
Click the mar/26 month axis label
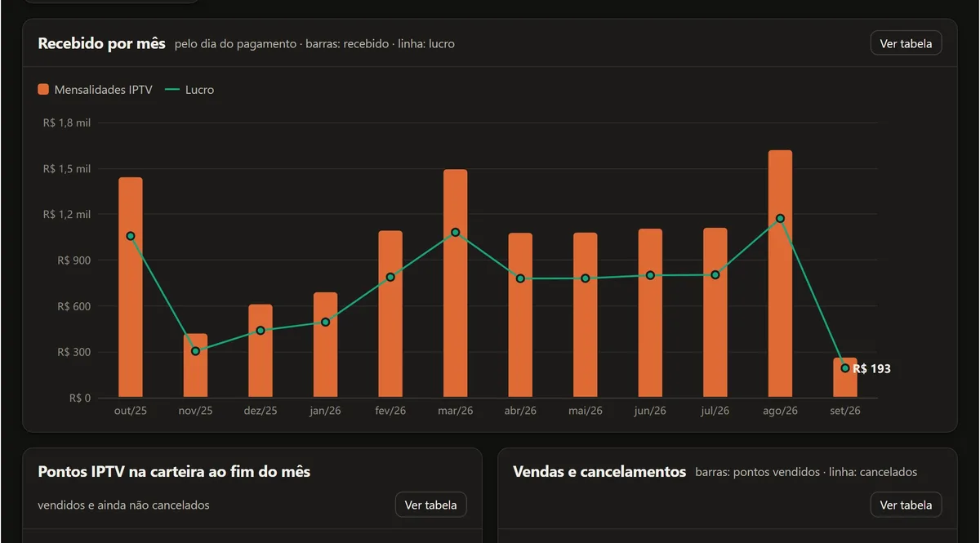[456, 411]
